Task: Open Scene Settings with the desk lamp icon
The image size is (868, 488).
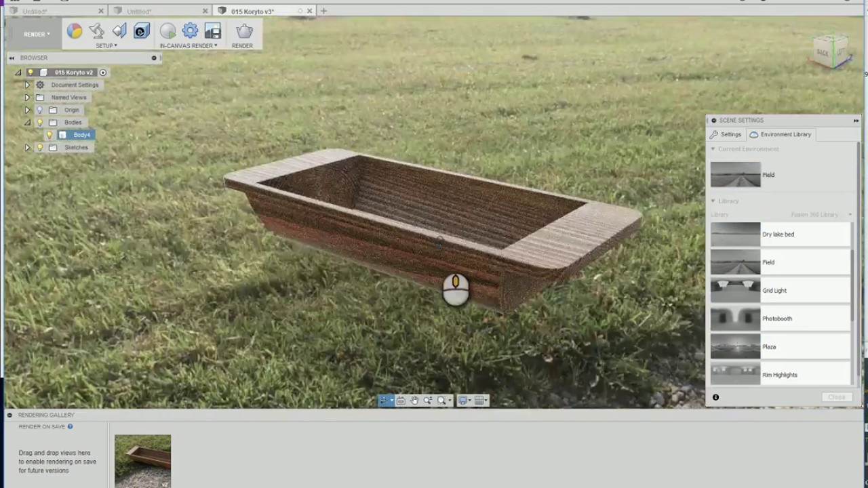Action: (97, 31)
